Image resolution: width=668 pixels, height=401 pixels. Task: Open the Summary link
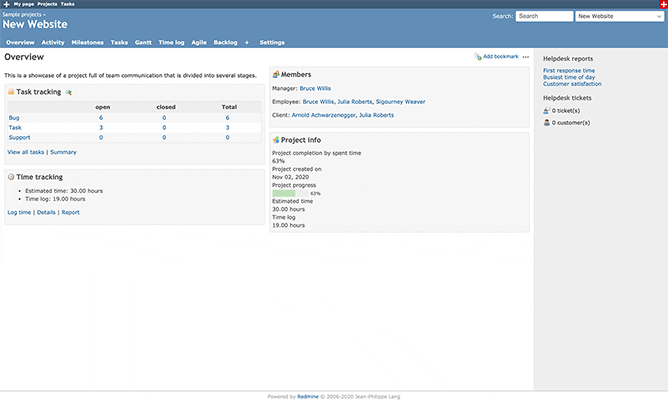63,152
